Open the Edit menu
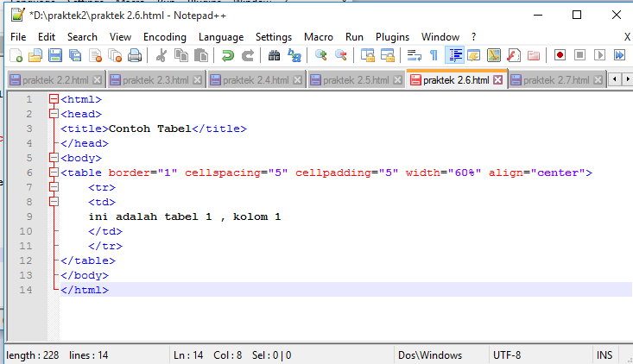Image resolution: width=633 pixels, height=364 pixels. click(47, 37)
